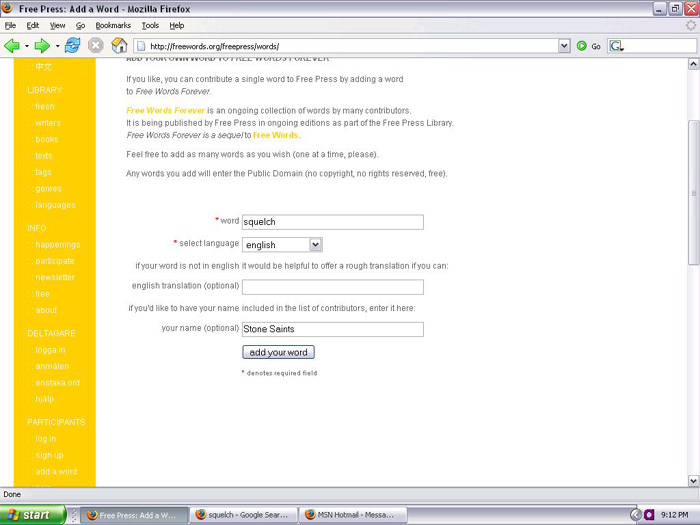Open the fresh sidebar link
Screen dimensions: 700x525
[x=45, y=106]
